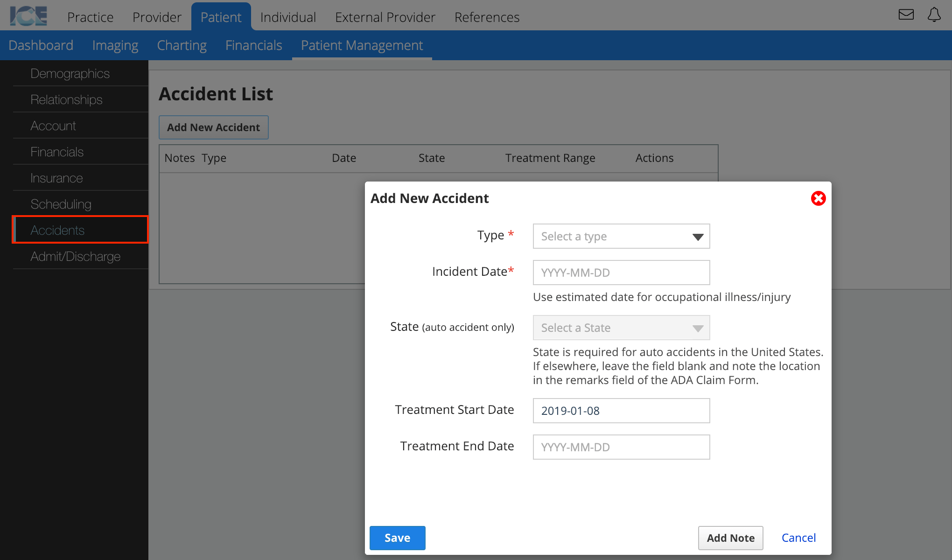Close the Add New Accident dialog

coord(818,198)
